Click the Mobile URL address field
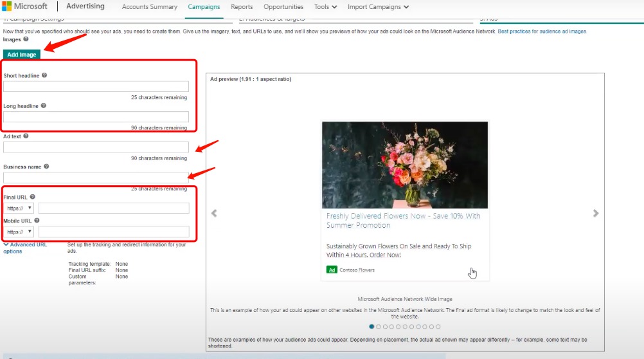Viewport: 644px width, 359px height. (x=114, y=232)
